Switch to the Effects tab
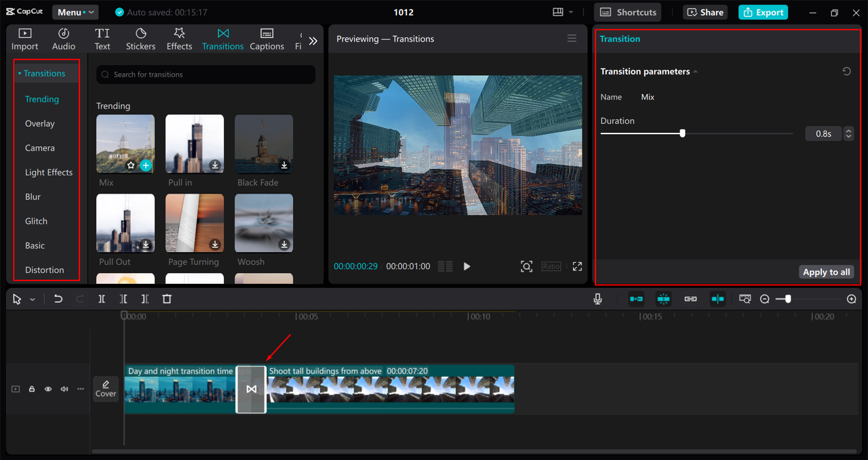 click(x=179, y=39)
